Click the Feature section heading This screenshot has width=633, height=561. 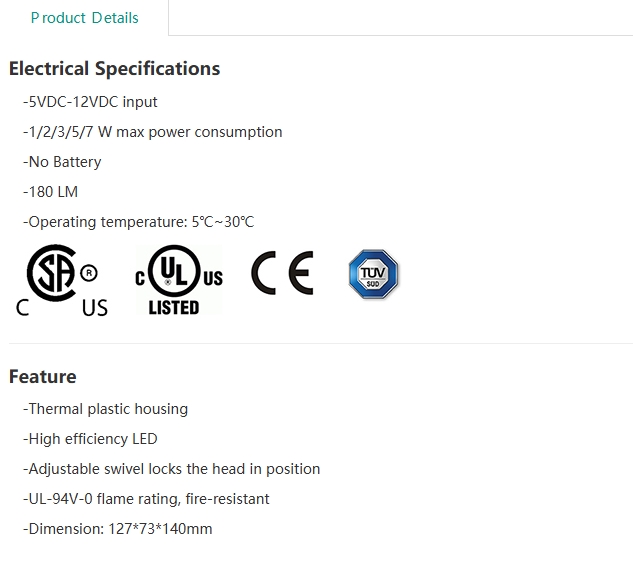click(x=43, y=377)
